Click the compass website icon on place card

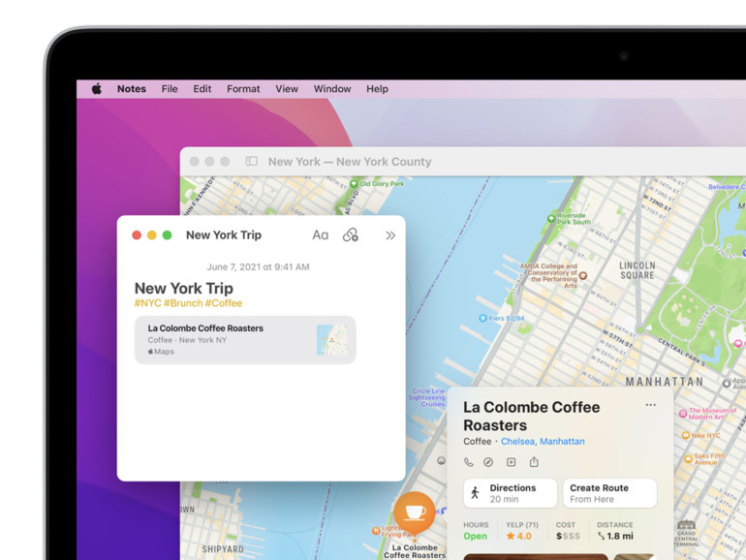pos(488,462)
